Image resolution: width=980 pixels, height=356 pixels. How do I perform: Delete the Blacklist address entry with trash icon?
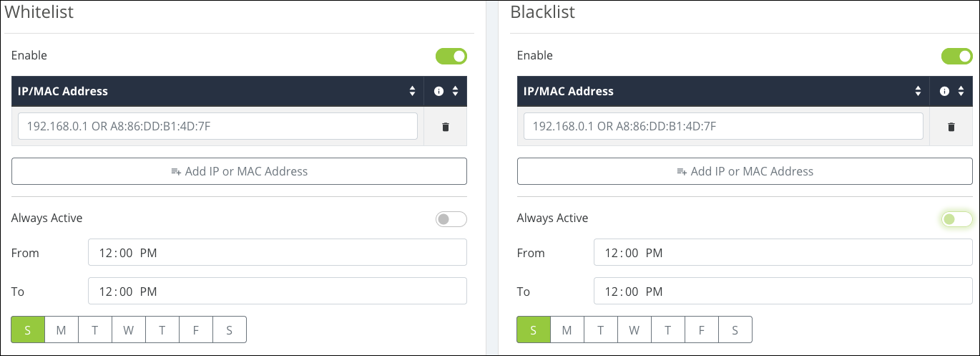tap(951, 127)
